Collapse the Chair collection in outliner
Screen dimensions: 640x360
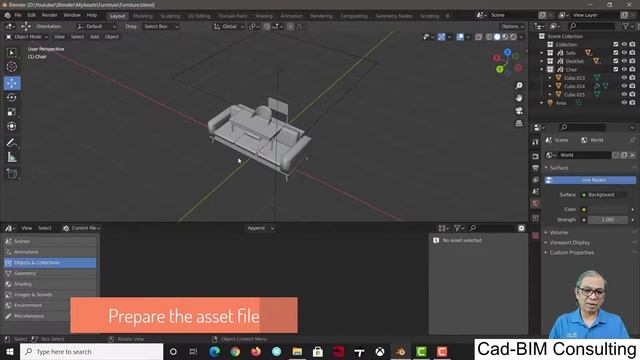tap(542, 69)
